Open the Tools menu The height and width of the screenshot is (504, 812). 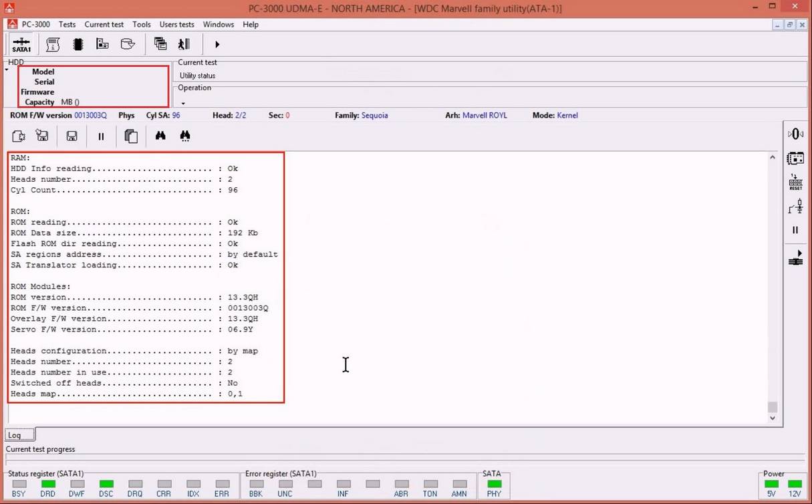pos(141,25)
